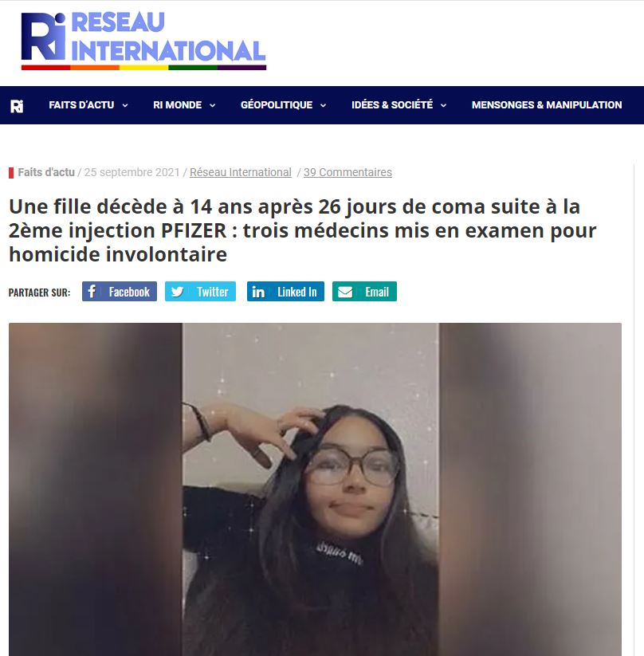Open the small Ri home icon in navbar
644x656 pixels.
[x=17, y=106]
